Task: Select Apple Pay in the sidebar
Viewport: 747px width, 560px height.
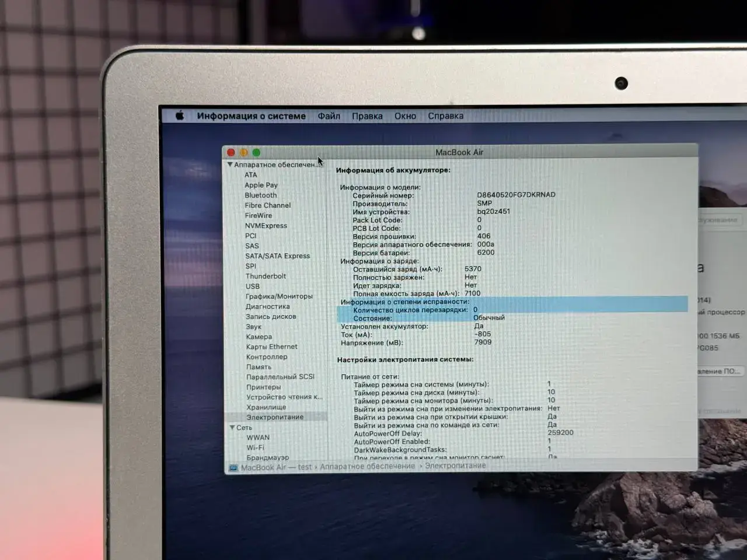Action: (x=261, y=185)
